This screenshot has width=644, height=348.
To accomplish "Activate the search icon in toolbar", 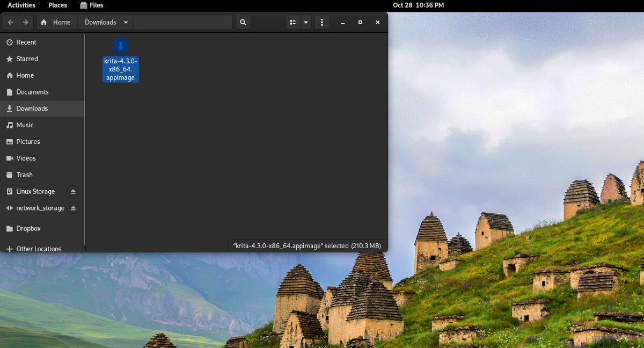I will pyautogui.click(x=243, y=22).
